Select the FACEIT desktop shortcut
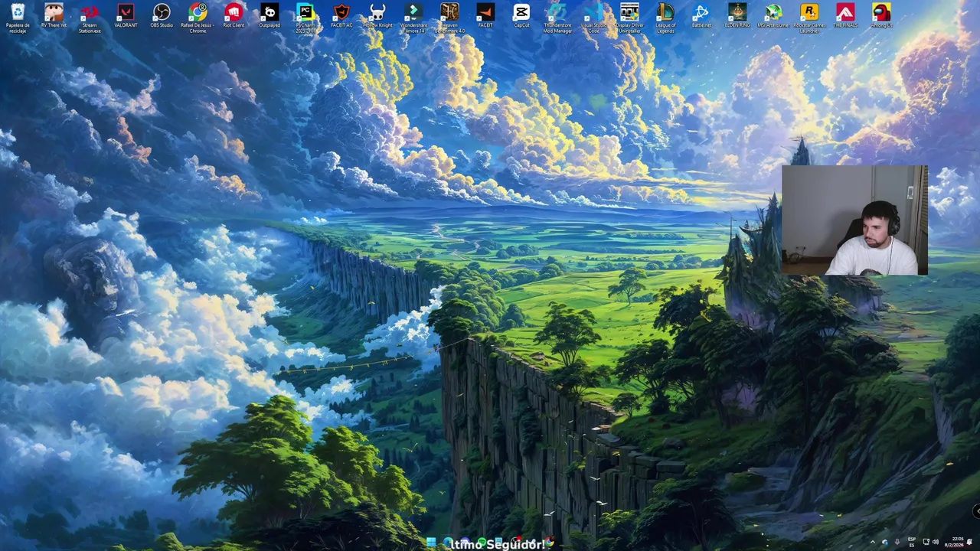This screenshot has height=551, width=980. click(485, 16)
